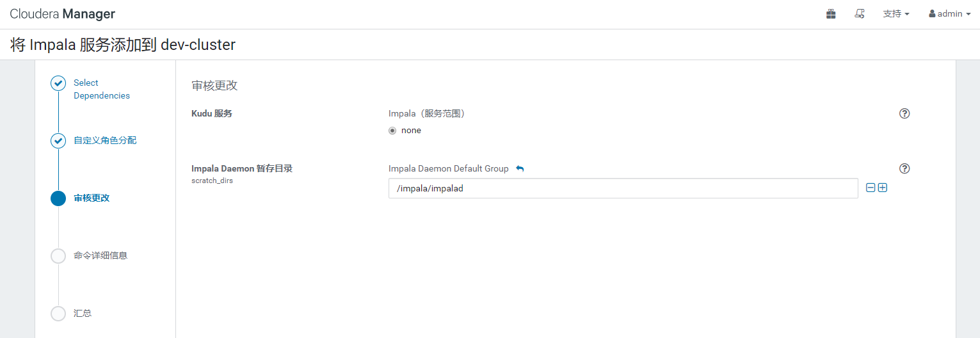Click the page title 将 Impala 服务添加到 dev-cluster
The height and width of the screenshot is (338, 980).
(x=123, y=45)
